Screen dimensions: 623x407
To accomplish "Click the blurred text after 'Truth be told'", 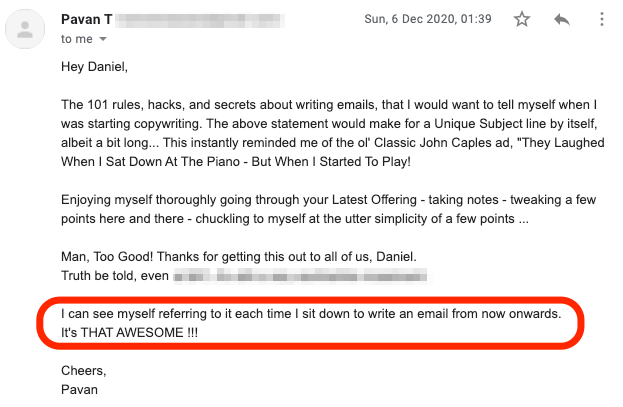I will 300,275.
